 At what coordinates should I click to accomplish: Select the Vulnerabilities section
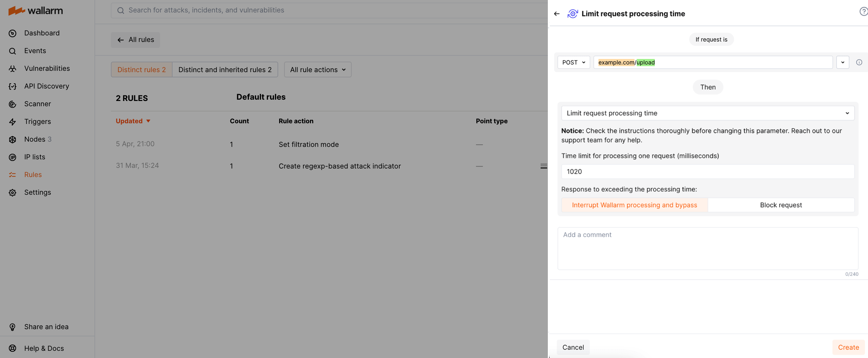pos(47,68)
